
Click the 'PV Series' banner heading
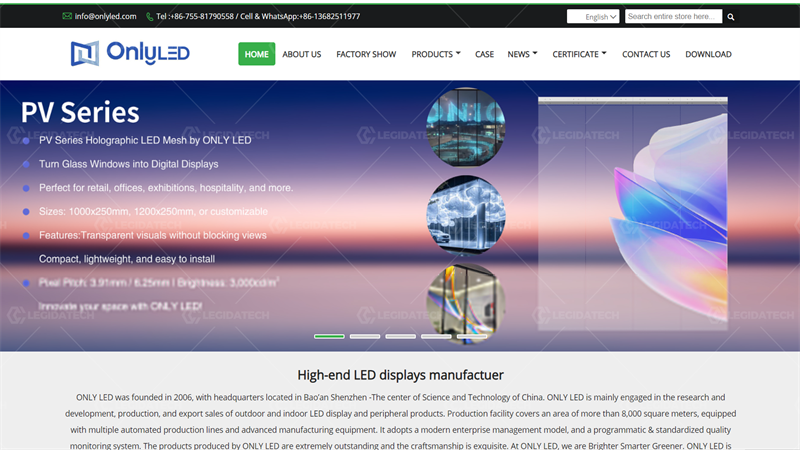(80, 113)
